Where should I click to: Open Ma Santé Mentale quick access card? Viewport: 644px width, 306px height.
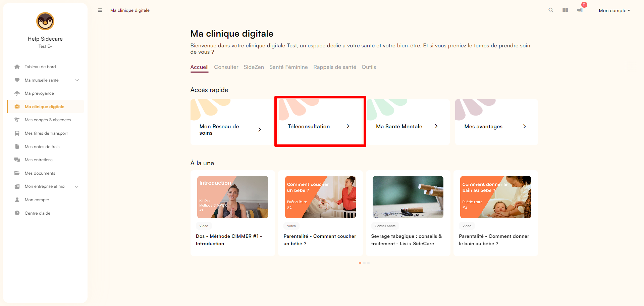pos(408,122)
